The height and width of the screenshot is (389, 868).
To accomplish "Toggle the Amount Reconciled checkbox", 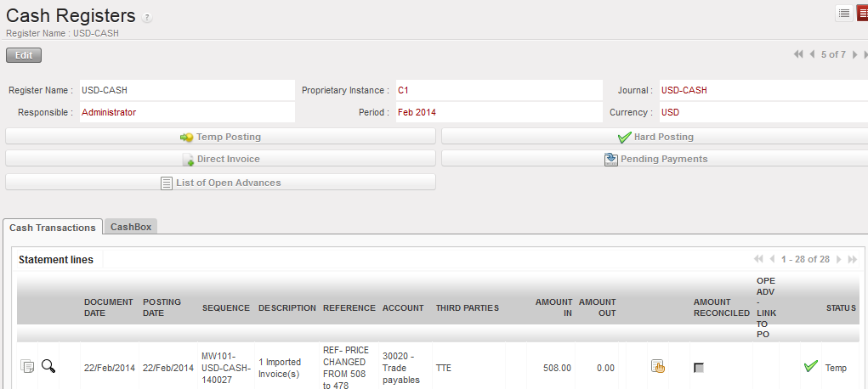I will coord(699,368).
